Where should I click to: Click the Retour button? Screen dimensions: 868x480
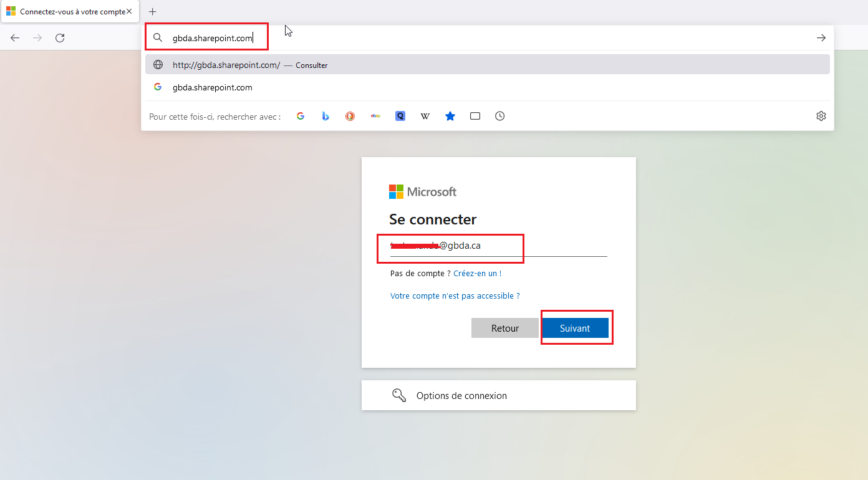(x=505, y=329)
